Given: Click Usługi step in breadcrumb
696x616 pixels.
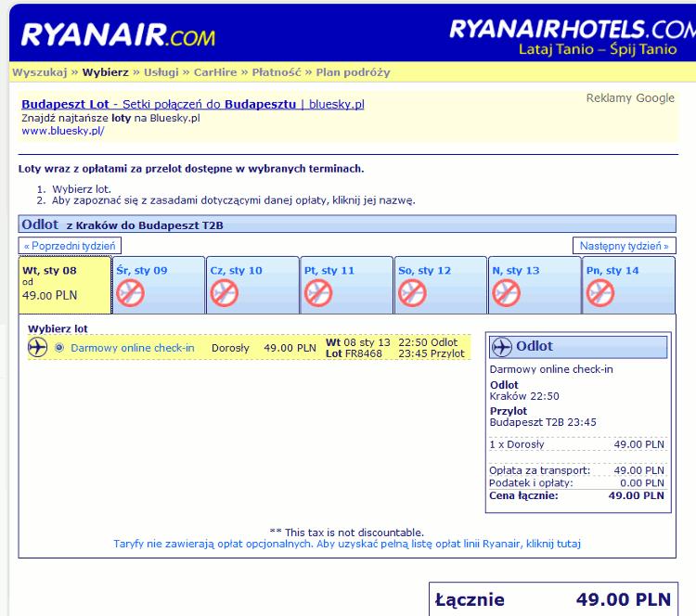Looking at the screenshot, I should coord(161,72).
